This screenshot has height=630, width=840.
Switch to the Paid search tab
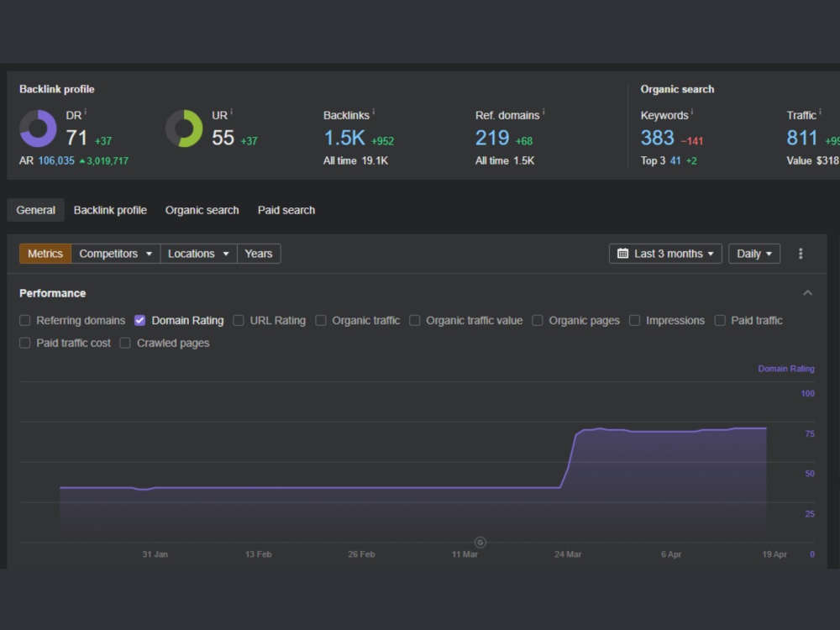(x=286, y=210)
